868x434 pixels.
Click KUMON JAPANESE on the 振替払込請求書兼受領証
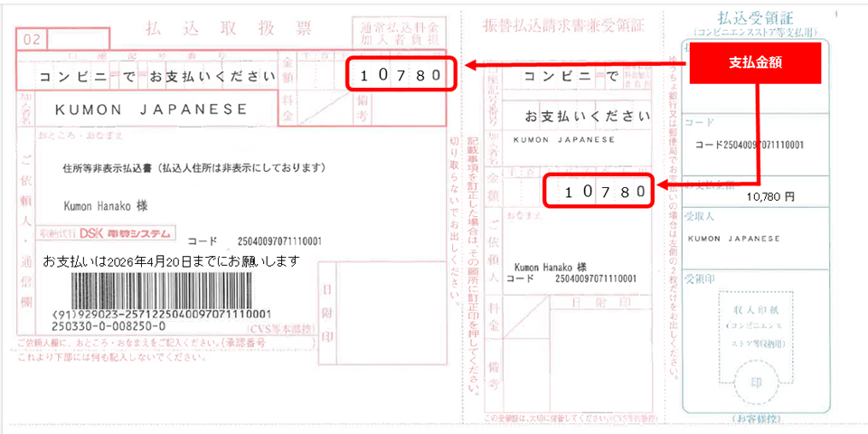(564, 139)
